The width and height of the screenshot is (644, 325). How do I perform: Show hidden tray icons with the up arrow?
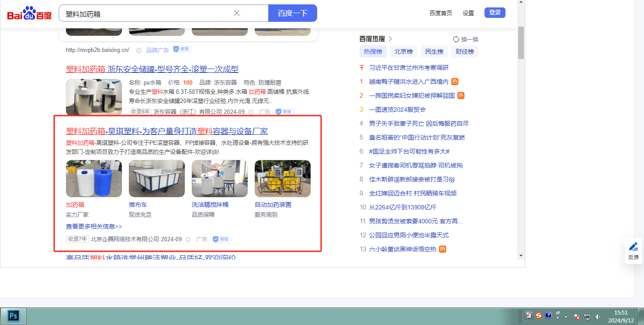click(566, 316)
